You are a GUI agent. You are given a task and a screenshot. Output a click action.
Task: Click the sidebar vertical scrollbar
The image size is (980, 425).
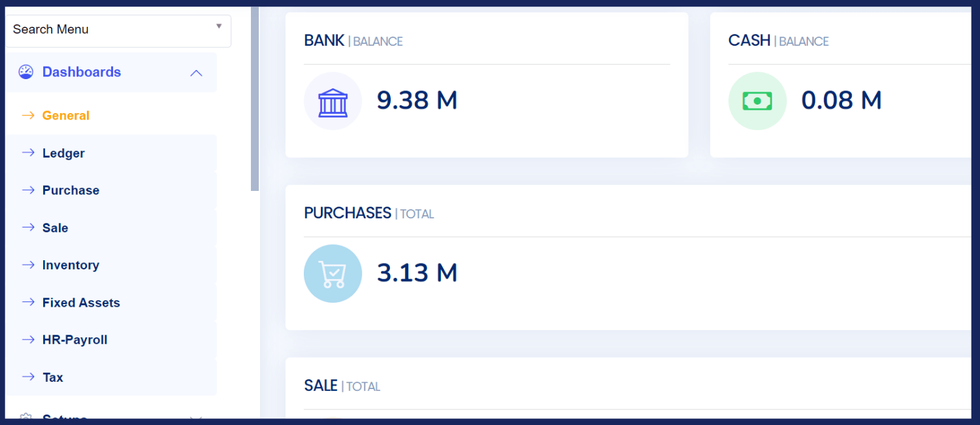255,98
